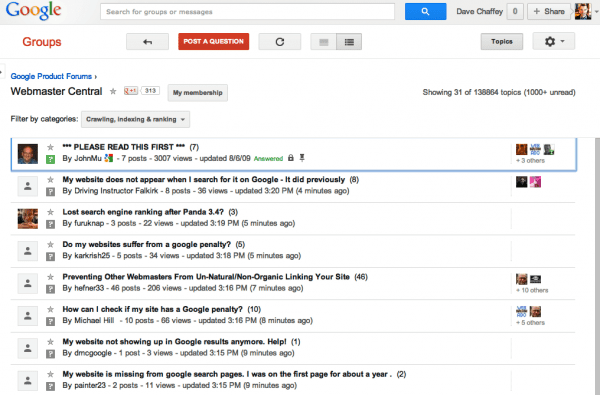Click the Google +1 button

point(130,91)
